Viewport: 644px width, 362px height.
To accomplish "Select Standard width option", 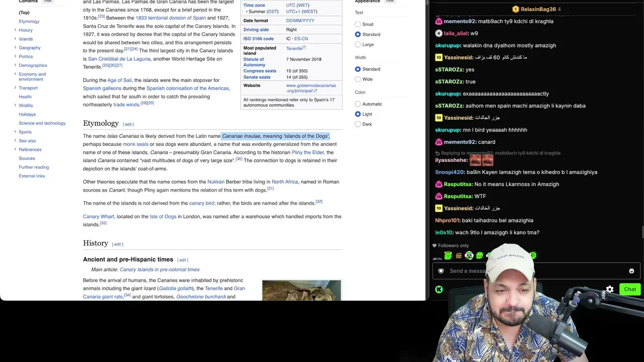I will point(358,69).
